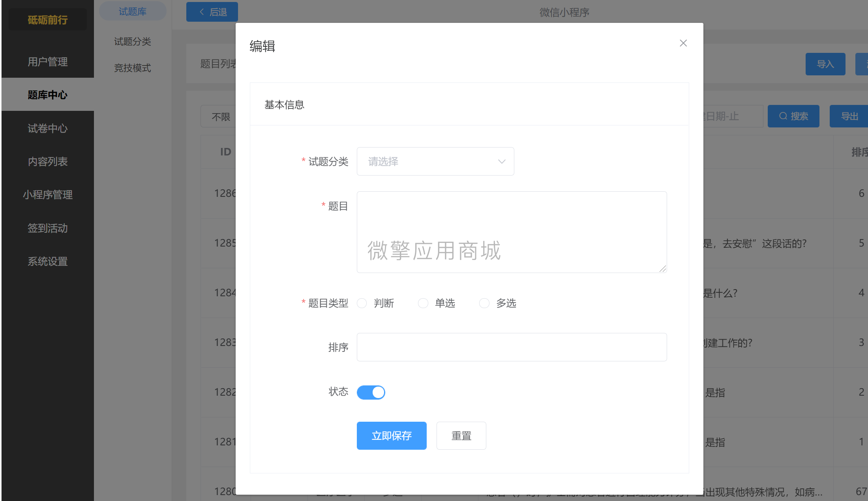Select the 竞技模式 submenu item
868x501 pixels.
point(133,68)
